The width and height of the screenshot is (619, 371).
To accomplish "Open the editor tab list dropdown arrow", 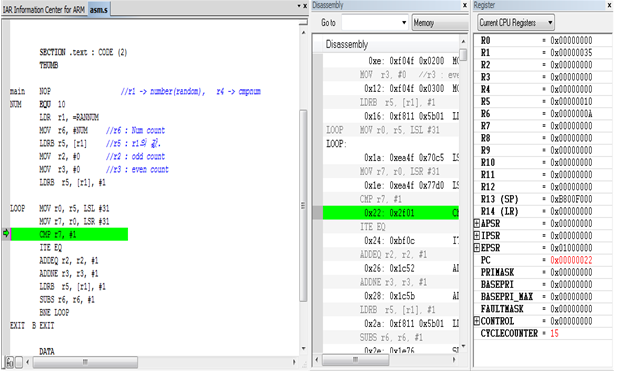I will (x=299, y=6).
